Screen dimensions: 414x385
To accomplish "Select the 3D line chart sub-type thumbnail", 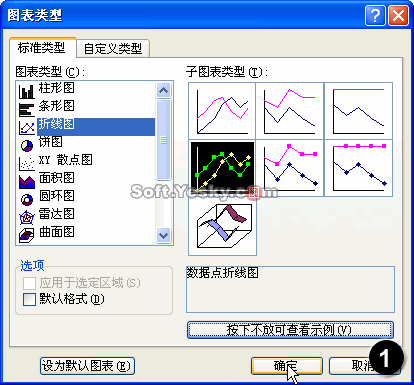I will (222, 226).
